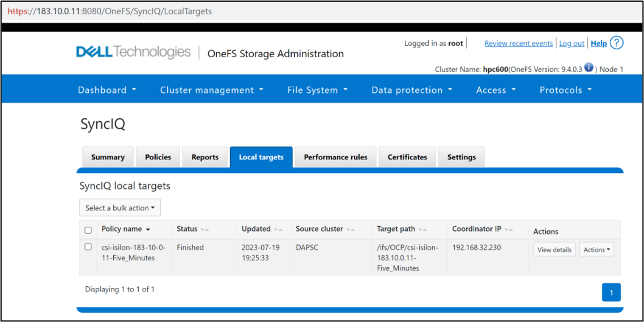The image size is (644, 322).
Task: Open the SyncIQ Settings tab
Action: tap(462, 157)
